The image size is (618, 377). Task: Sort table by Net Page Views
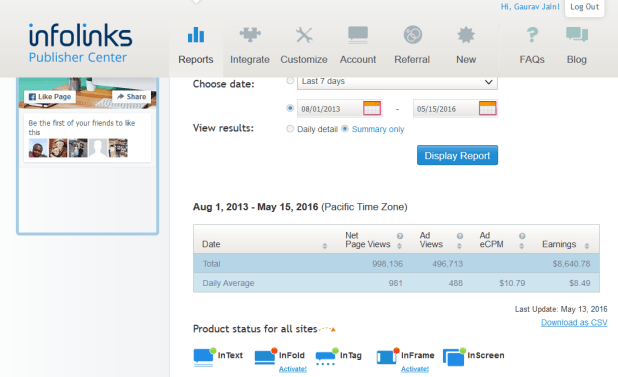click(x=399, y=246)
